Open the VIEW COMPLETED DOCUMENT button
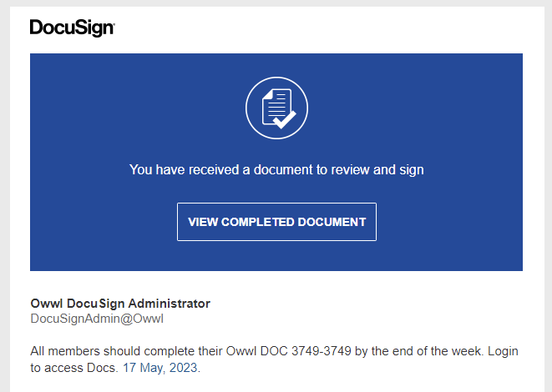Screen dimensions: 552x392 click(276, 222)
